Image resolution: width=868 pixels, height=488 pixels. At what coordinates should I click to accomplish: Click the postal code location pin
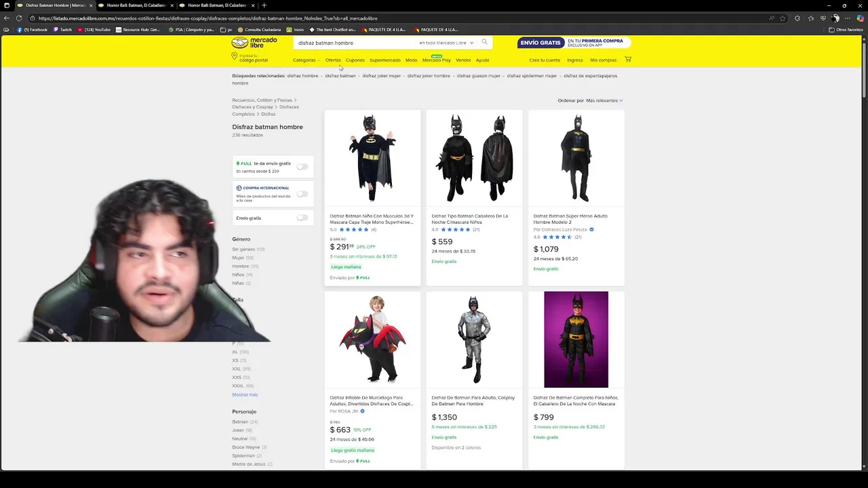235,56
